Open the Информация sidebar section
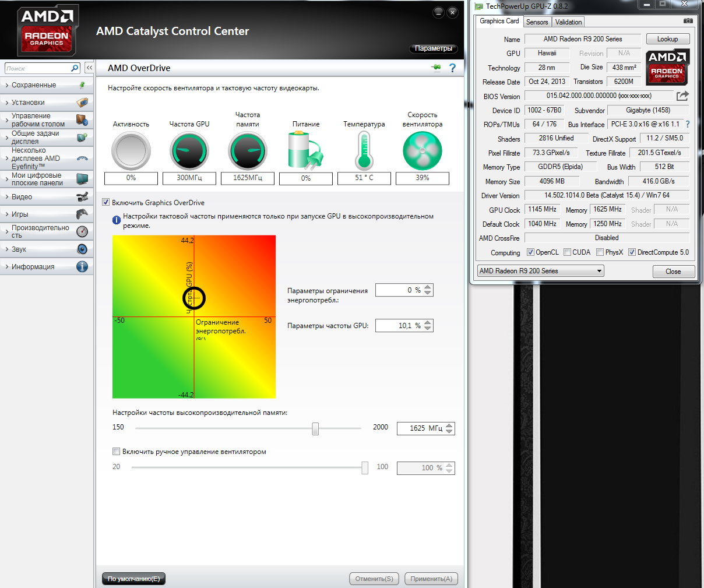Screen dimensions: 704x588 coord(47,267)
